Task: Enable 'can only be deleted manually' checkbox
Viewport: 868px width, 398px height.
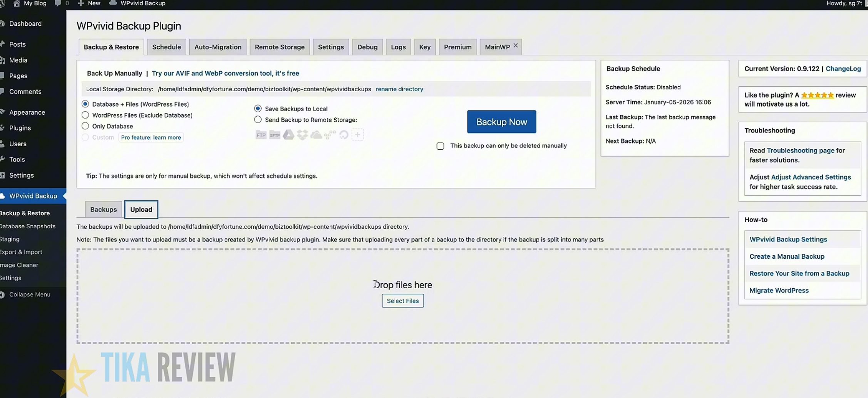Action: [x=440, y=146]
